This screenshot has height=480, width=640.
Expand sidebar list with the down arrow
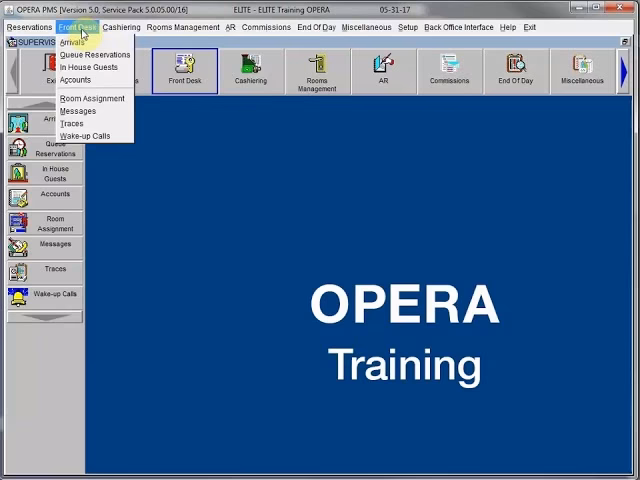pyautogui.click(x=44, y=317)
